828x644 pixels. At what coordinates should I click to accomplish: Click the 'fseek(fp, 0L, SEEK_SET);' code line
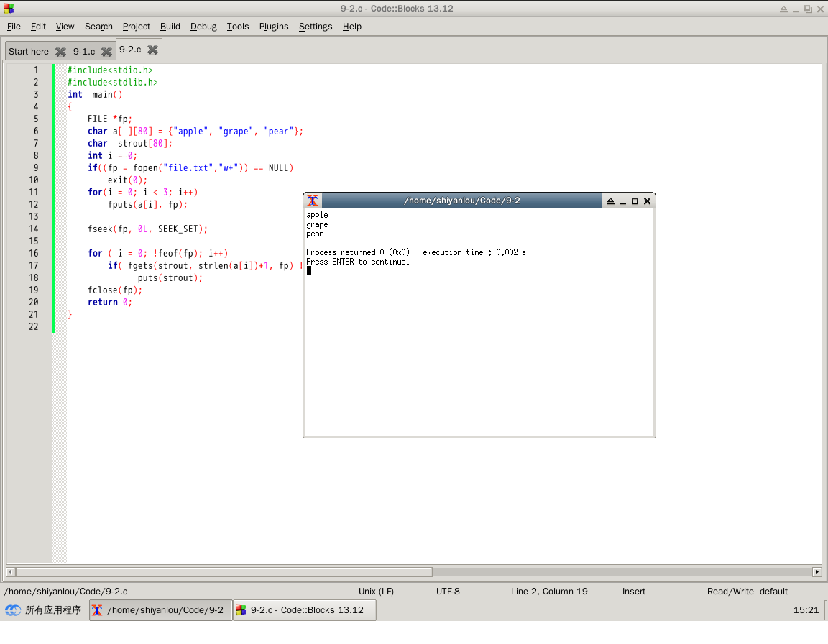pyautogui.click(x=147, y=229)
